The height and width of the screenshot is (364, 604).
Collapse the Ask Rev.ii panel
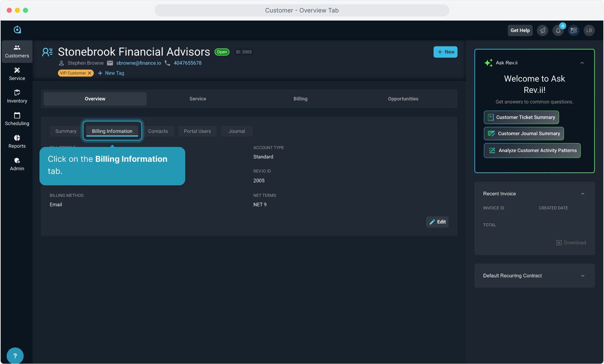coord(582,63)
